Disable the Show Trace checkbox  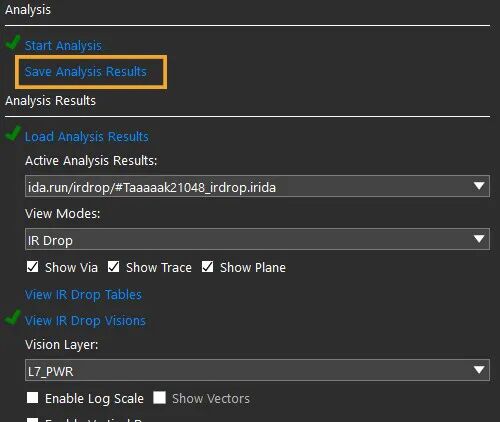click(x=113, y=267)
